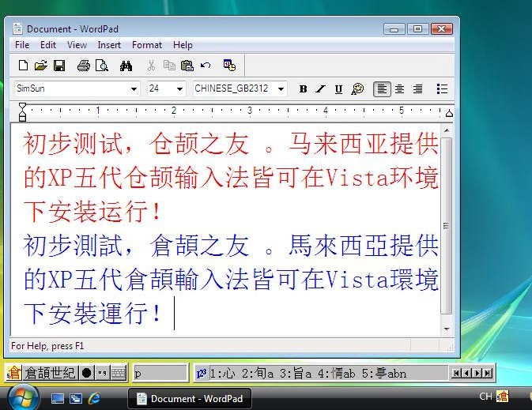
Task: Open Find with binoculars icon
Action: 126,66
